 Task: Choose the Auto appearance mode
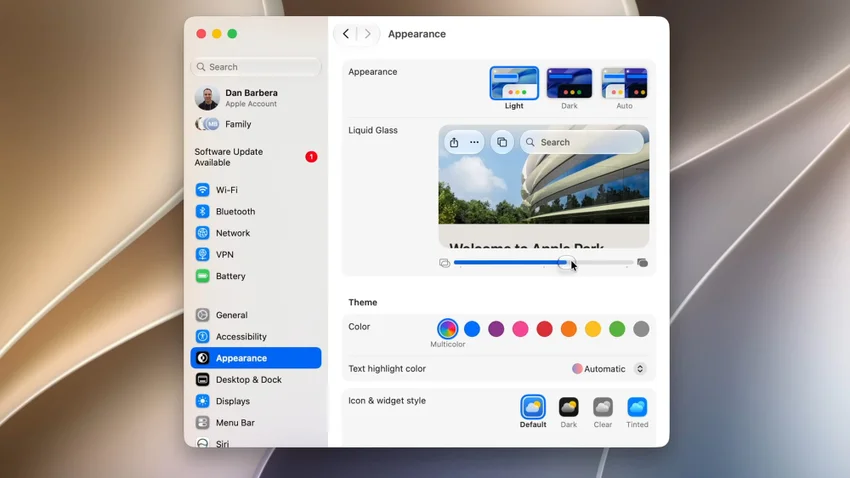624,88
